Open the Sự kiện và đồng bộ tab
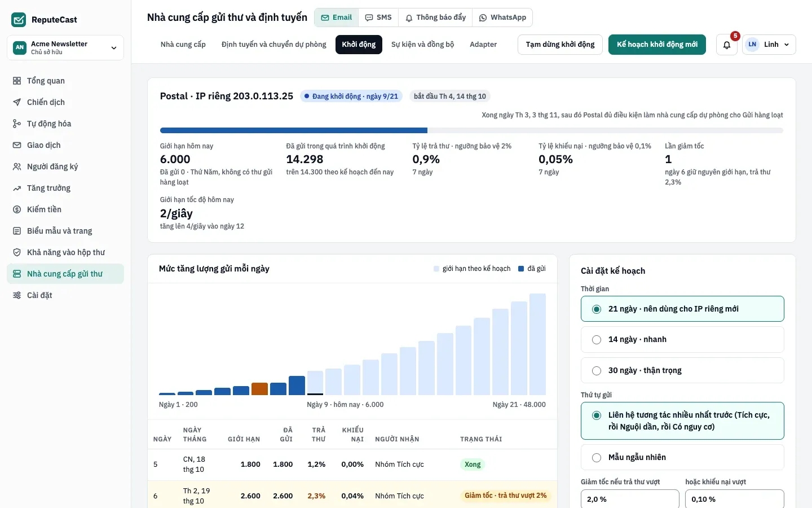 422,45
